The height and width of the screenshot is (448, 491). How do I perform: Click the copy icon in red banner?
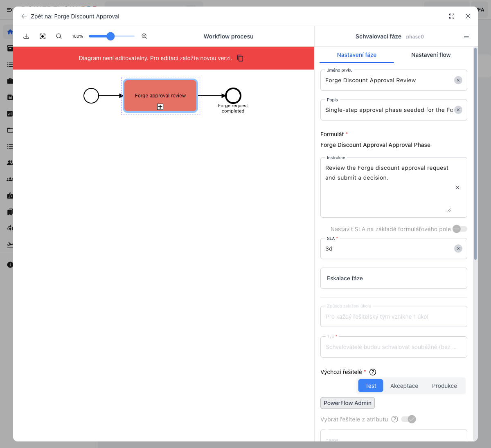(240, 58)
